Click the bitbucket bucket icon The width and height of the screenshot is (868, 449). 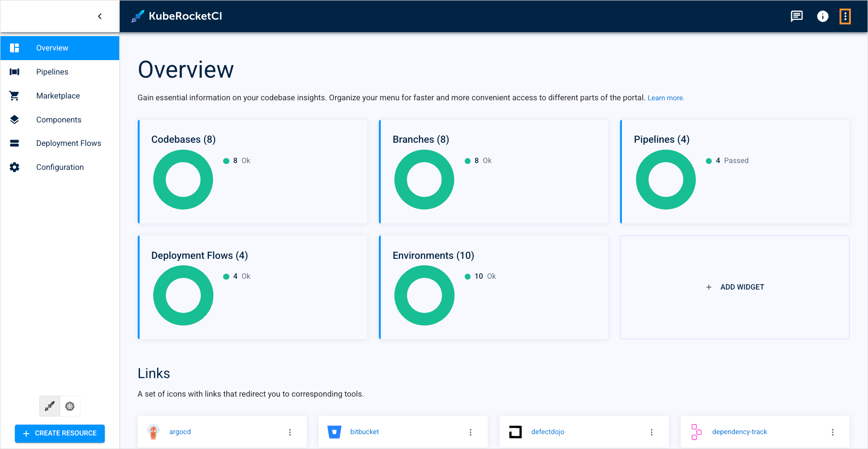[x=334, y=431]
